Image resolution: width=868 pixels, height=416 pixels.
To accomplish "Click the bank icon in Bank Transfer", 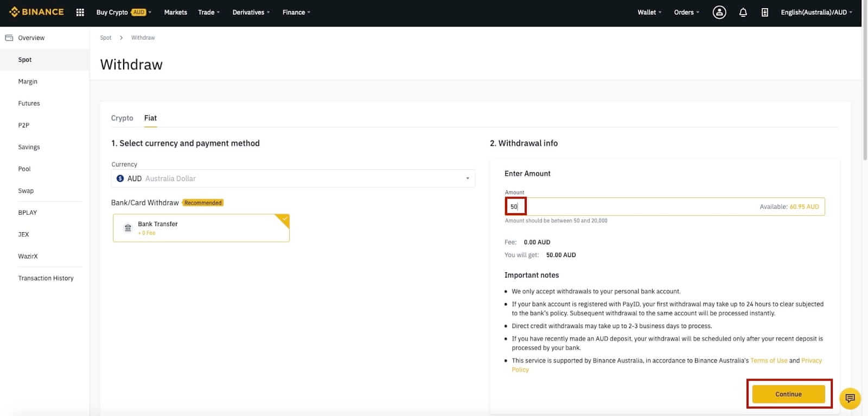I will click(x=128, y=228).
